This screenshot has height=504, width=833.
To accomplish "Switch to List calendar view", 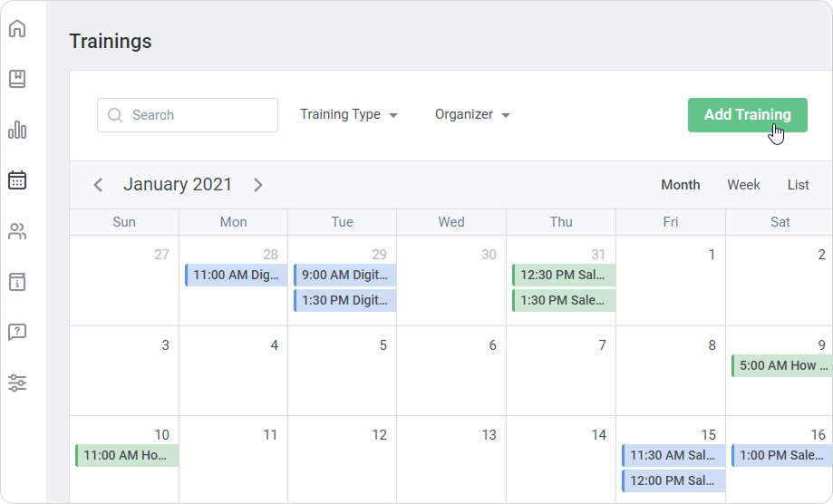I will [x=798, y=185].
